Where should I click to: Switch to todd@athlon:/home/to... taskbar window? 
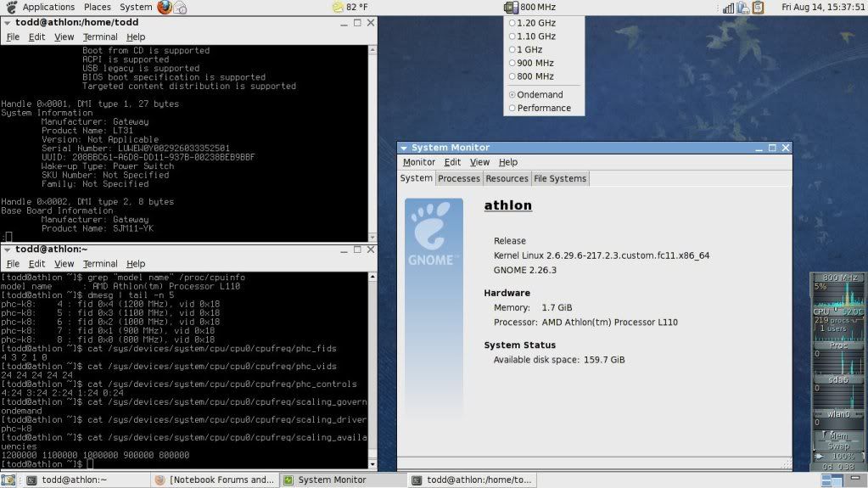click(472, 480)
